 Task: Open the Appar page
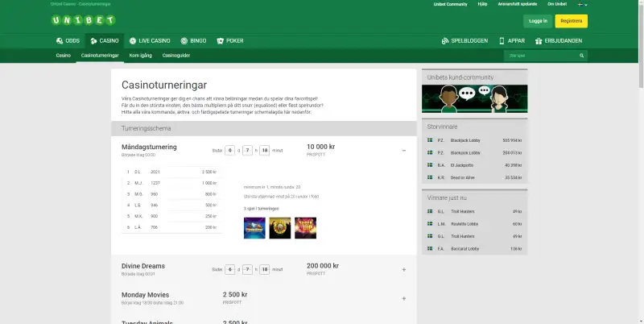(x=512, y=41)
